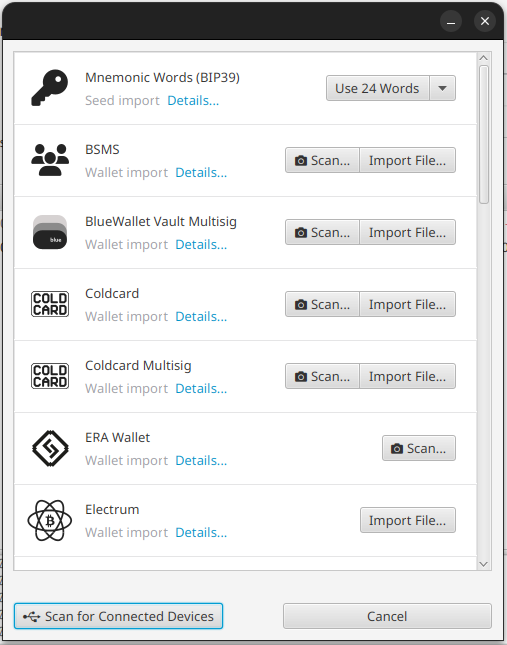Image resolution: width=507 pixels, height=645 pixels.
Task: Open Details link for BlueWallet Vault Multisig
Action: [201, 244]
